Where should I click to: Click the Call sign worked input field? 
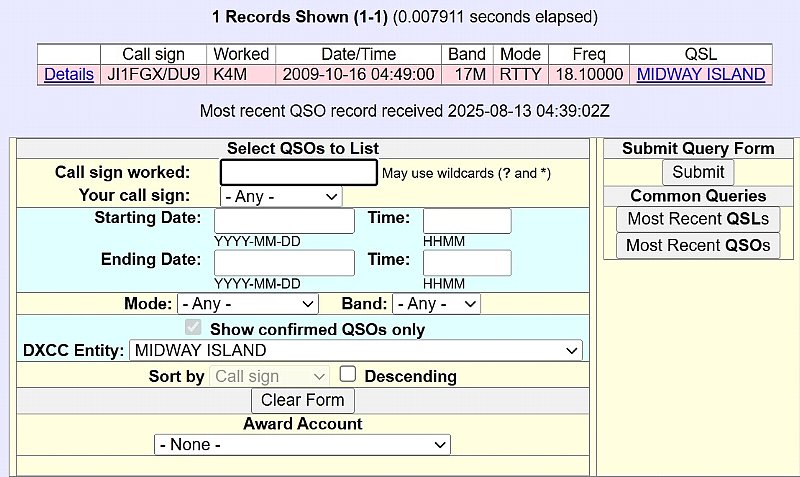tap(298, 172)
